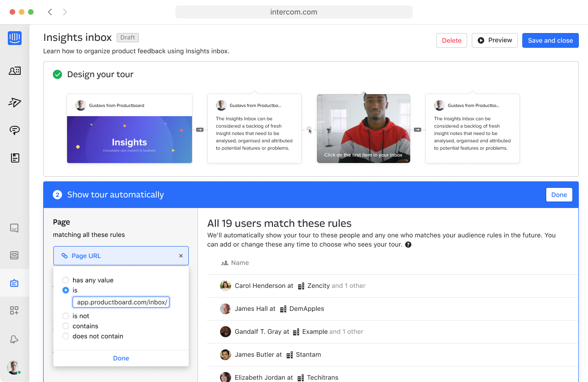Remove the Page URL rule
This screenshot has height=382, width=588.
point(181,256)
